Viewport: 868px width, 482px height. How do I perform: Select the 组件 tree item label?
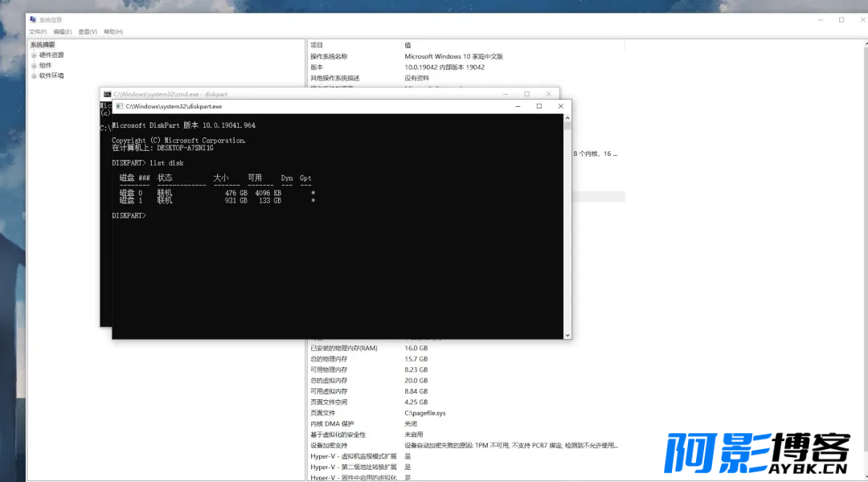(x=45, y=65)
